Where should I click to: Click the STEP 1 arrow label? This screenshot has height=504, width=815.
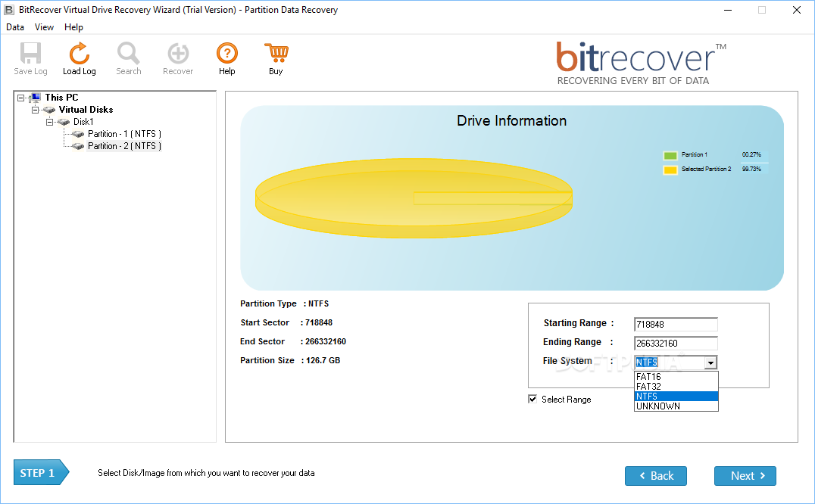coord(41,473)
